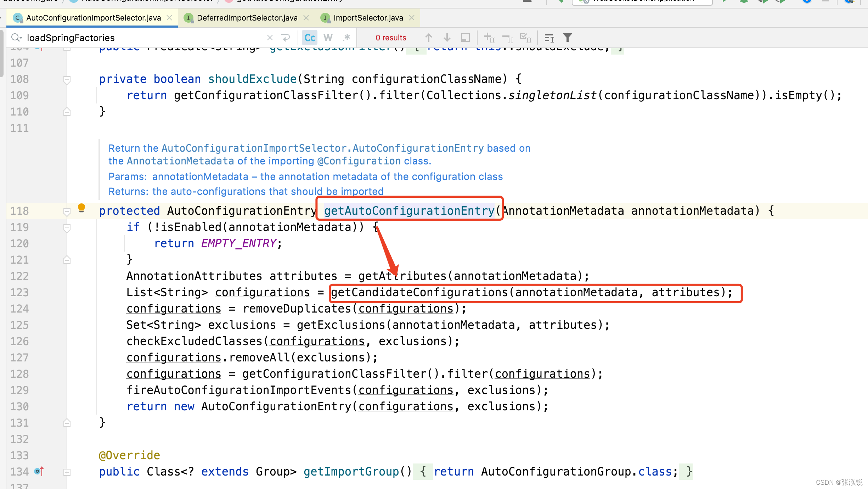Collapse the shouldExclude method fold marker
Viewport: 868px width, 489px height.
(x=67, y=79)
